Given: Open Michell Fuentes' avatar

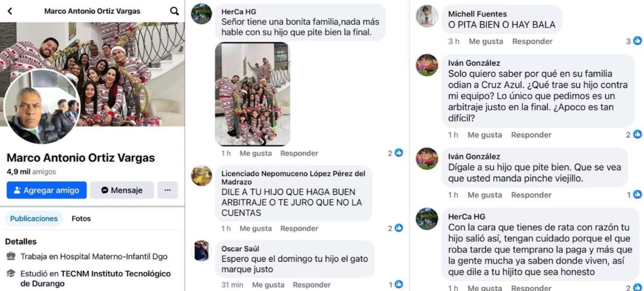Looking at the screenshot, I should 427,16.
